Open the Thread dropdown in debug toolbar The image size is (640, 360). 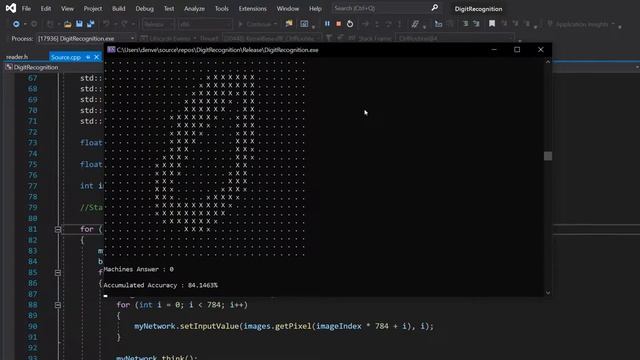tap(271, 38)
